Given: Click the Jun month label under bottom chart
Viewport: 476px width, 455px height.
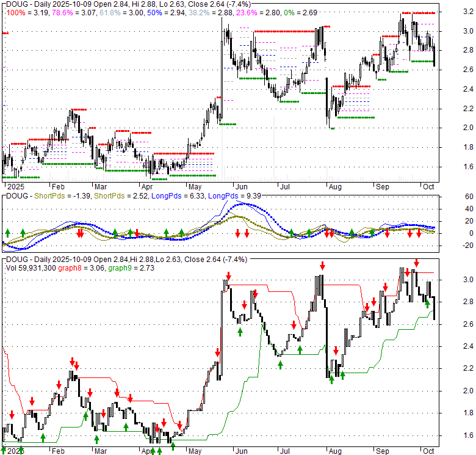Looking at the screenshot, I should tap(242, 451).
